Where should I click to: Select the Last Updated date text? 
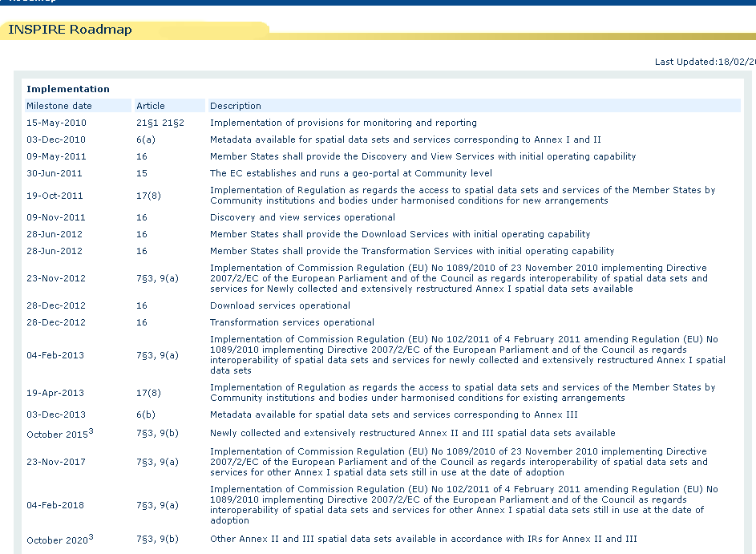pyautogui.click(x=705, y=62)
